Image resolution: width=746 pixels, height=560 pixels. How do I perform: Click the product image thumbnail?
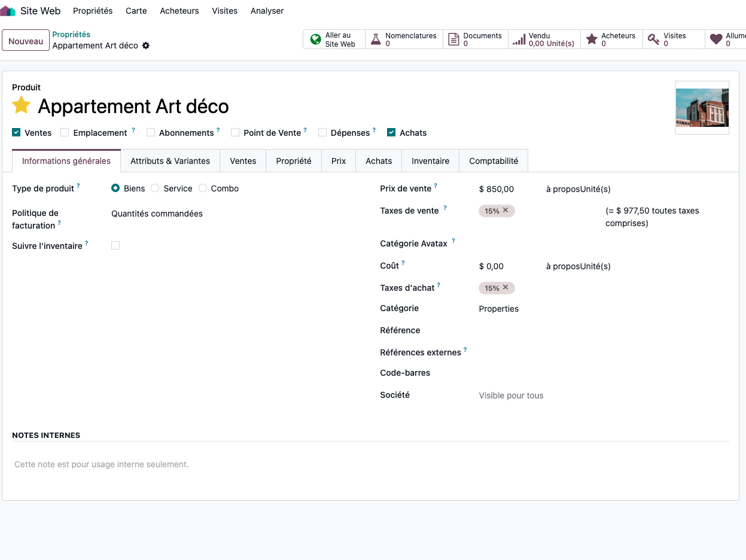702,108
